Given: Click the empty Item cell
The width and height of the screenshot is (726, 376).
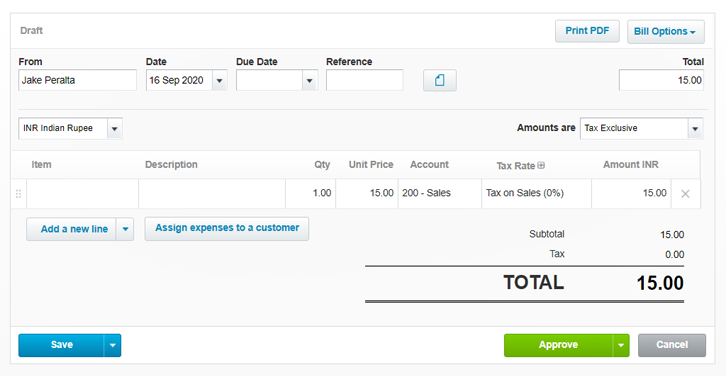Looking at the screenshot, I should [x=82, y=194].
